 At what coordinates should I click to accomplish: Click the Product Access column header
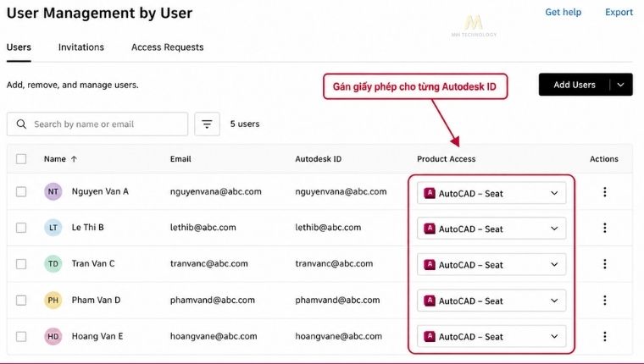[x=447, y=159]
